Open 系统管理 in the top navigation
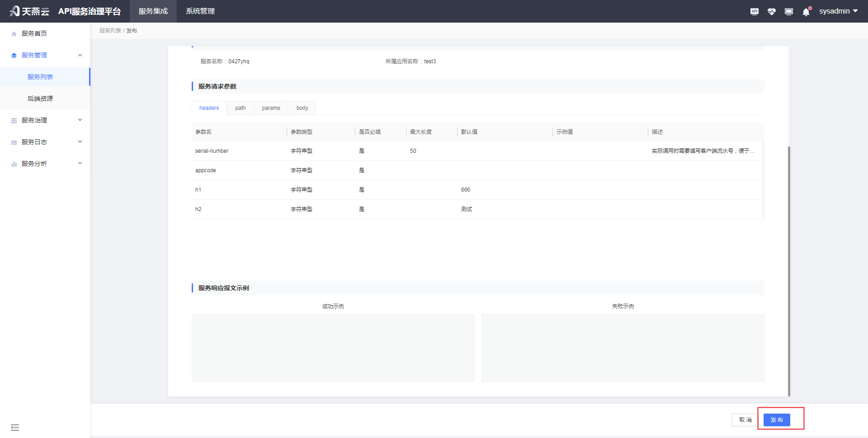Viewport: 868px width, 438px height. point(200,11)
